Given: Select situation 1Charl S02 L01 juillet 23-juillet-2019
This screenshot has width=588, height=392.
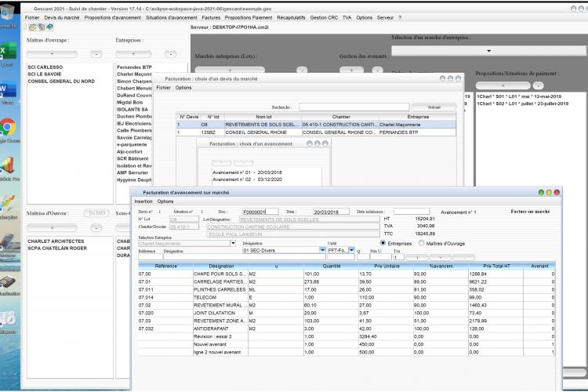Looking at the screenshot, I should pos(522,103).
